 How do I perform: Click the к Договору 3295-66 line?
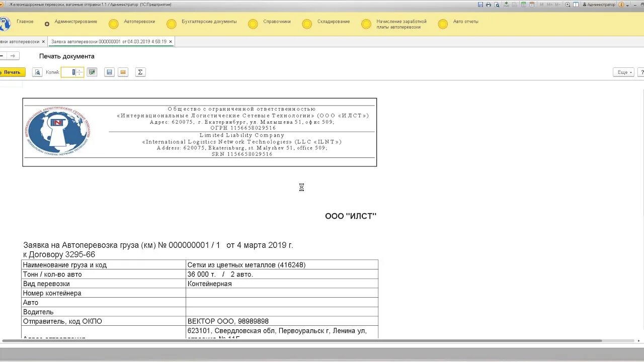[59, 254]
